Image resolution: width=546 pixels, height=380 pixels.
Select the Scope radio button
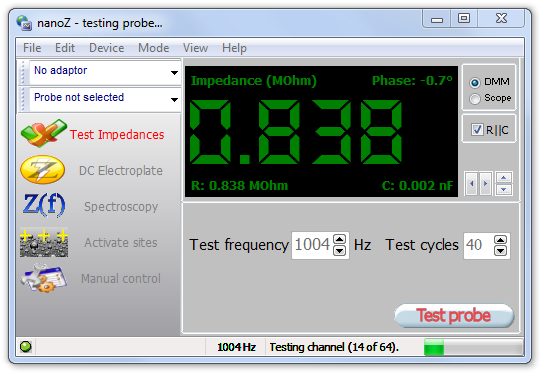click(475, 99)
